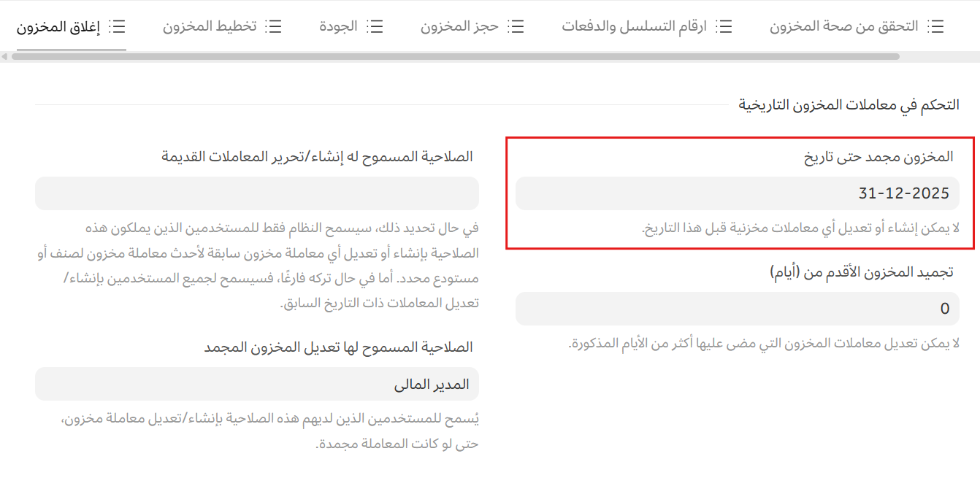980x478 pixels.
Task: Click the المخزون مجمد حتى تاريخ label
Action: click(x=878, y=157)
